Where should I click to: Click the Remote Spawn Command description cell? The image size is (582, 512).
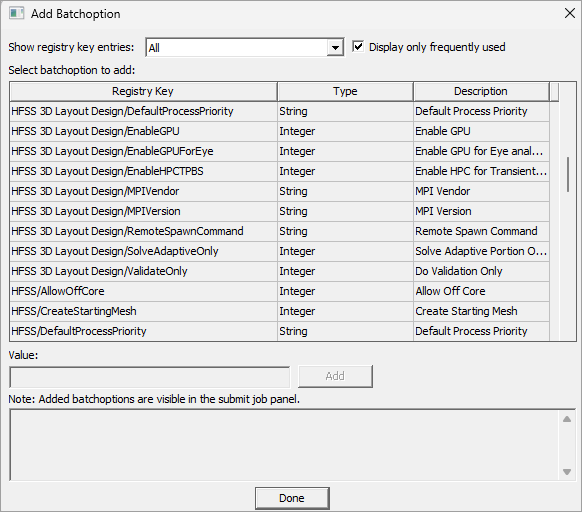[x=481, y=231]
